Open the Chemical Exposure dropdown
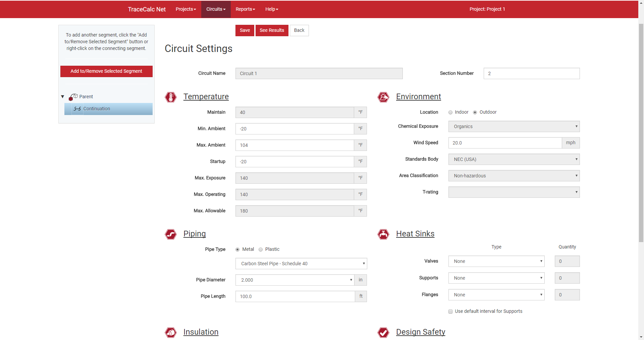 point(514,126)
